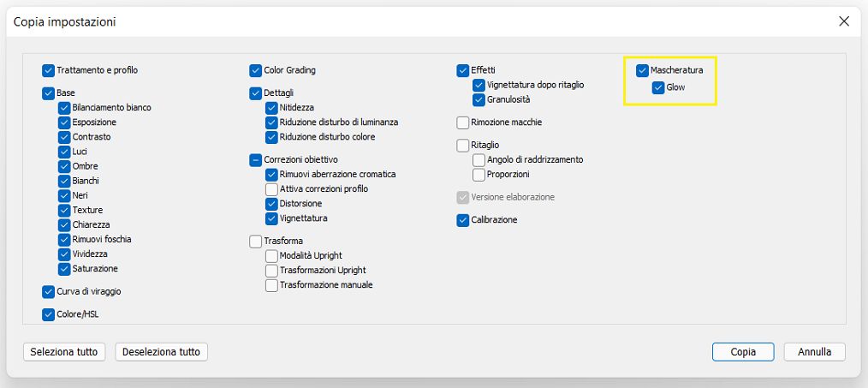Check the Ritaglio checkbox

coord(463,146)
